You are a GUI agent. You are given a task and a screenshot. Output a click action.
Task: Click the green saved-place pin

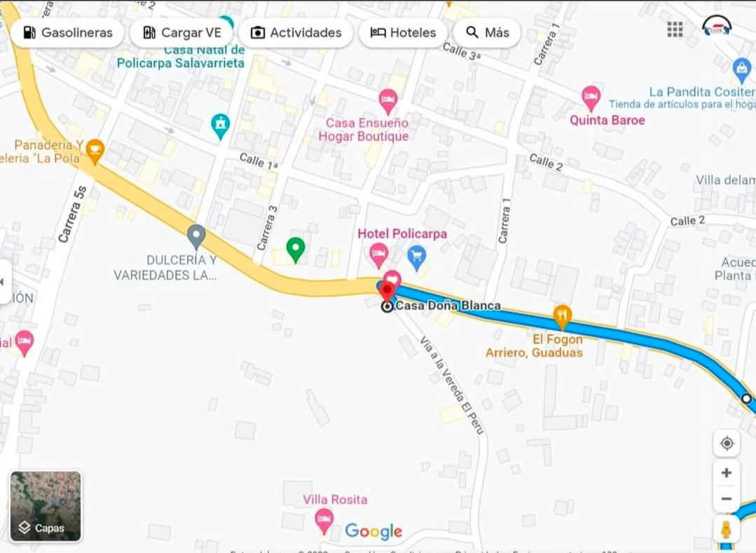click(x=296, y=250)
